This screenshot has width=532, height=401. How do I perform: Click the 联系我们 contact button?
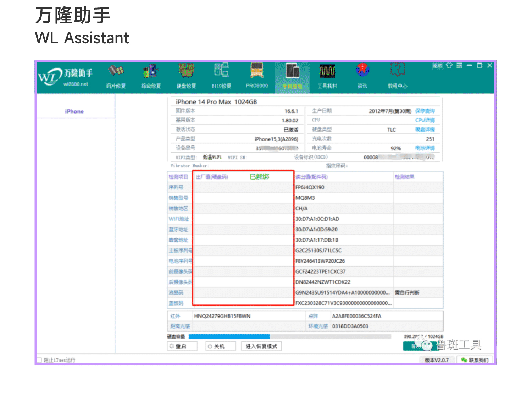pos(475,360)
